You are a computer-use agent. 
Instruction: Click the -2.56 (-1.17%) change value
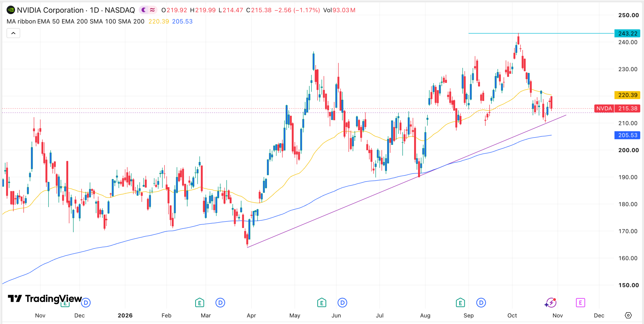(297, 10)
